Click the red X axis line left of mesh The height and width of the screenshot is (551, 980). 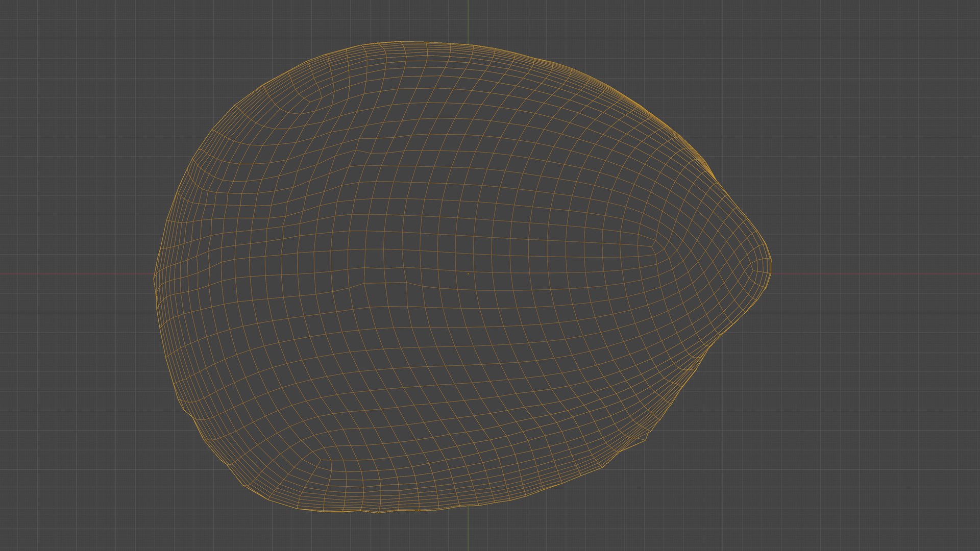pos(77,274)
